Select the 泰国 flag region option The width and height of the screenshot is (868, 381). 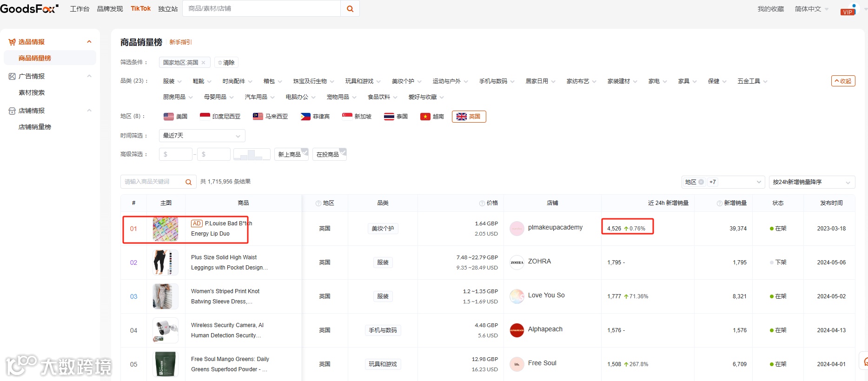click(x=396, y=117)
